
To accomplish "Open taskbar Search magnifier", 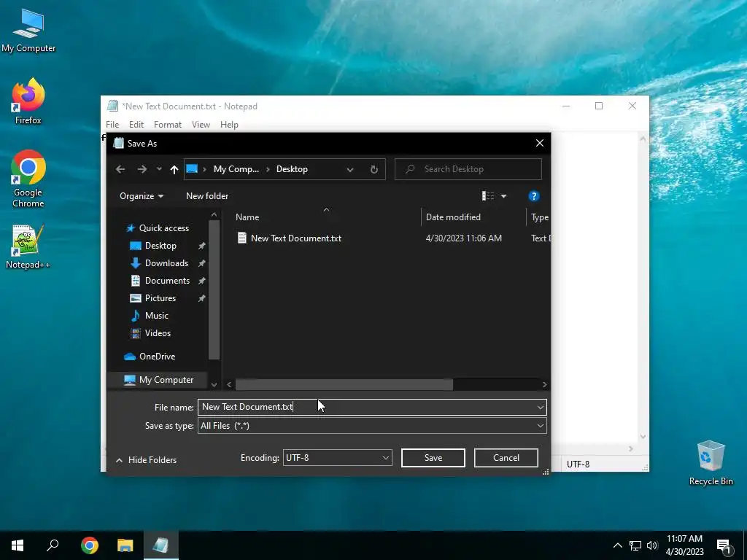I will pyautogui.click(x=53, y=545).
